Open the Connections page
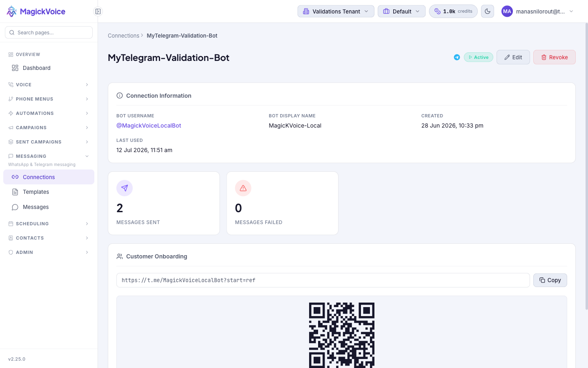Screen dimensions: 588x368 pyautogui.click(x=49, y=177)
